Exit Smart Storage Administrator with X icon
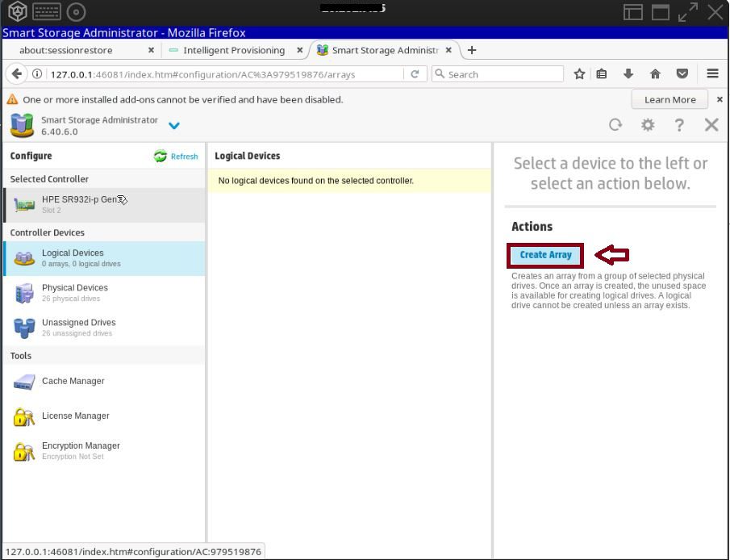The height and width of the screenshot is (560, 730). pyautogui.click(x=711, y=124)
